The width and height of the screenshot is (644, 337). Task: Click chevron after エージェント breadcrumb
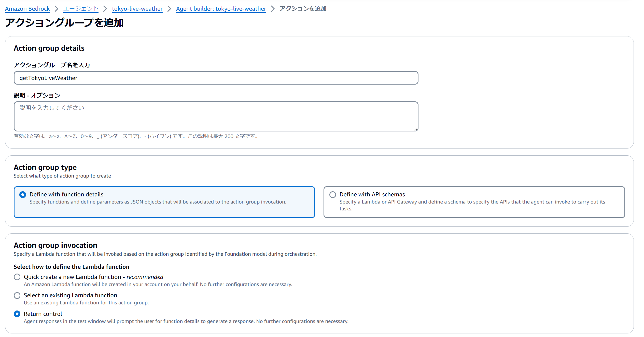coord(105,9)
